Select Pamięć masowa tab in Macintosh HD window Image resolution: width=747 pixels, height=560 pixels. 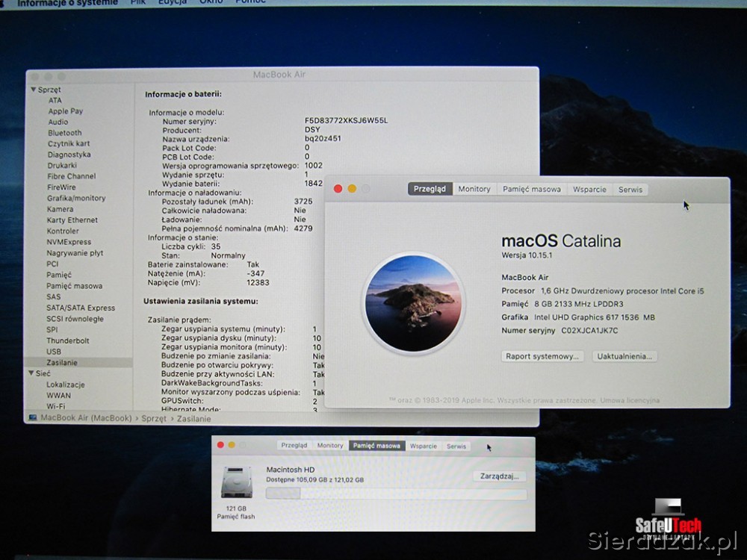coord(376,446)
